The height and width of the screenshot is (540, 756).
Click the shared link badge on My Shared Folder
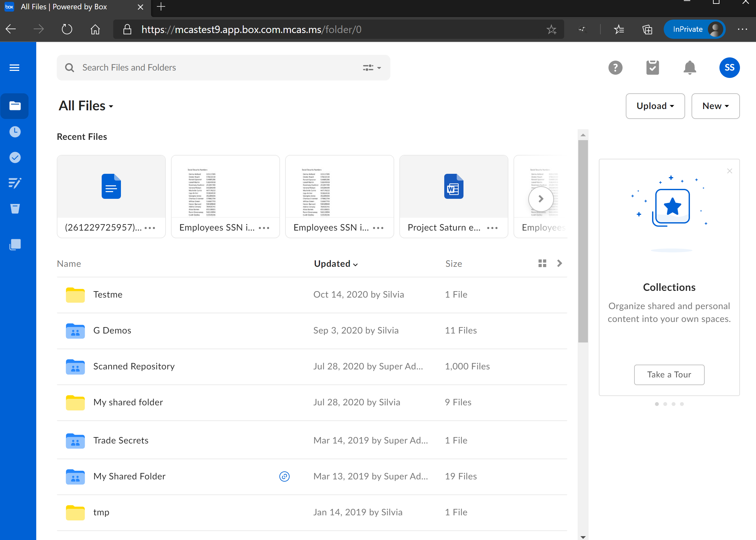(285, 477)
